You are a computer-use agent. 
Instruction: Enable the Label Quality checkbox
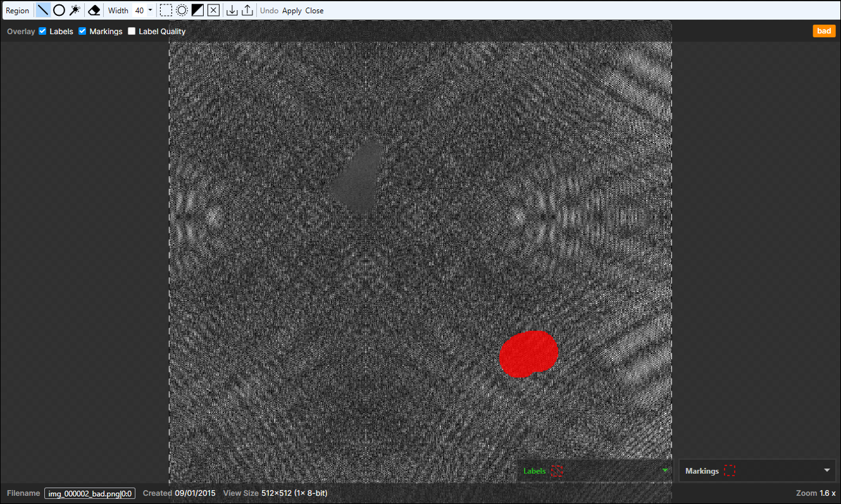(132, 31)
